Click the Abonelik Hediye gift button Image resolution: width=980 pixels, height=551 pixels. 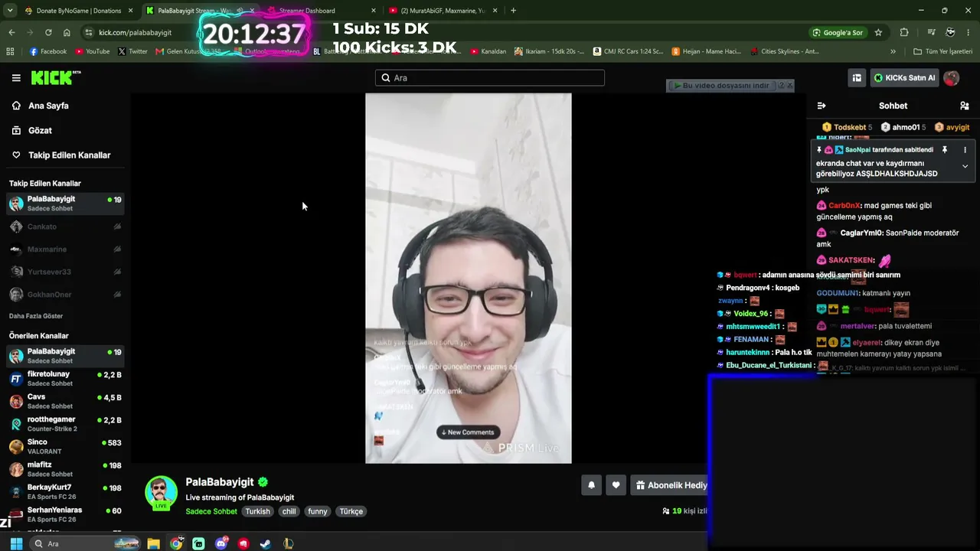(671, 485)
